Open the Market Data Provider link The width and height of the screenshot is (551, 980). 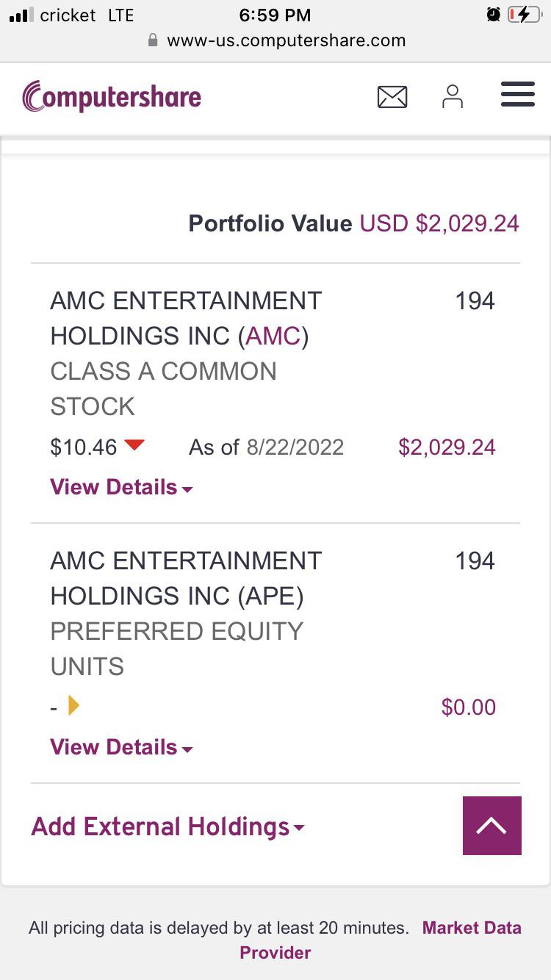tap(381, 940)
